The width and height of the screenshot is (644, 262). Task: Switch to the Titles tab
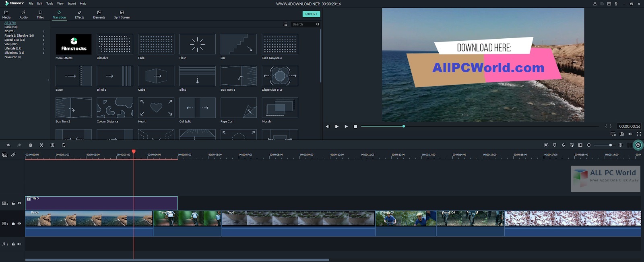coord(40,15)
